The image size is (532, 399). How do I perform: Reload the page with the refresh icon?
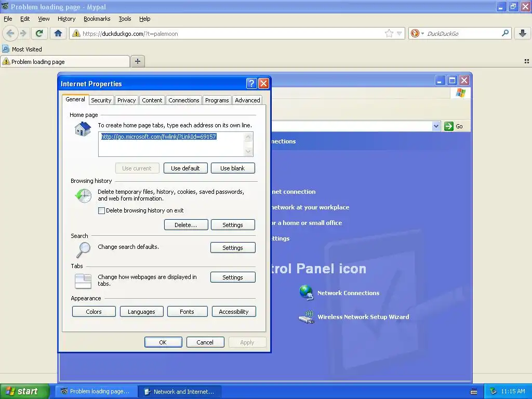coord(39,33)
